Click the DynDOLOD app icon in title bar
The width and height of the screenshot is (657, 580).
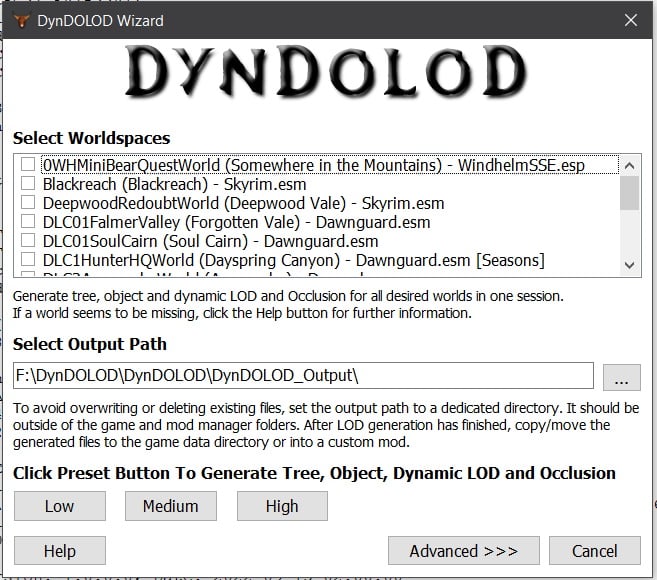coord(21,21)
